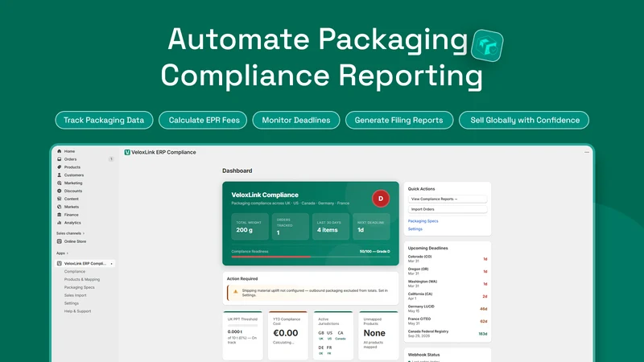Click the Compliance Readiness progress bar
Image resolution: width=644 pixels, height=362 pixels.
click(311, 257)
